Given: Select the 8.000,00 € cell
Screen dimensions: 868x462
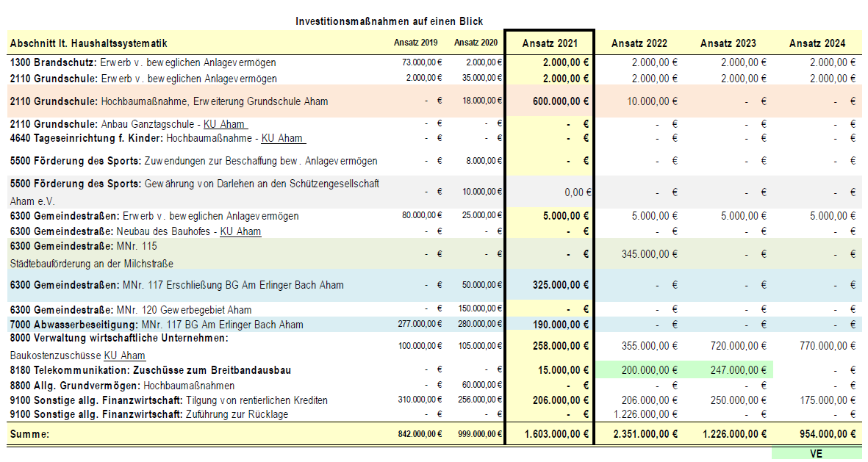Looking at the screenshot, I should pyautogui.click(x=484, y=161).
